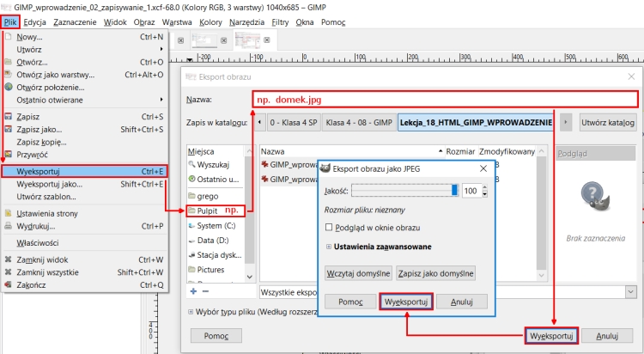The width and height of the screenshot is (644, 354).
Task: Click the Lekcja_18_HTML_GIMP_WPROWADZENIE path button
Action: click(476, 123)
